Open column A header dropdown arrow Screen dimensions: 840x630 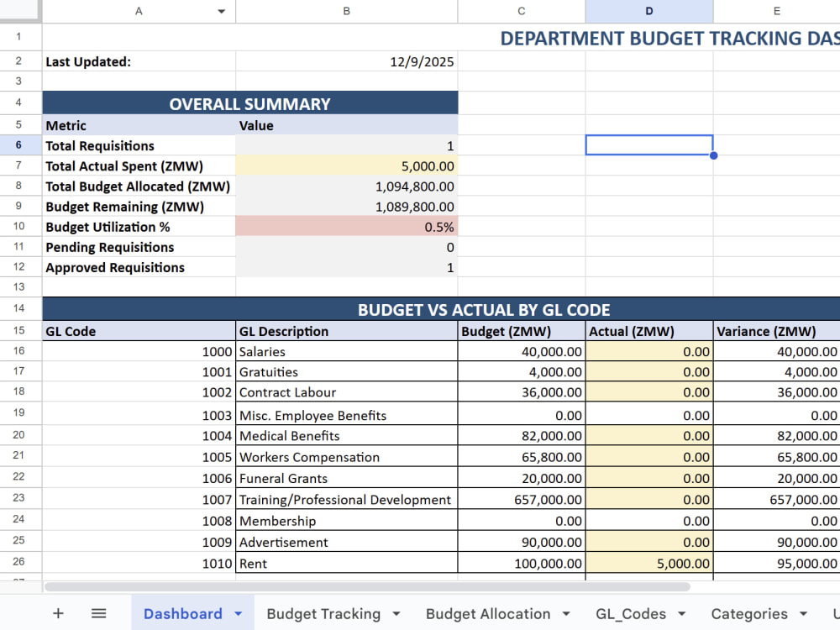pos(221,11)
